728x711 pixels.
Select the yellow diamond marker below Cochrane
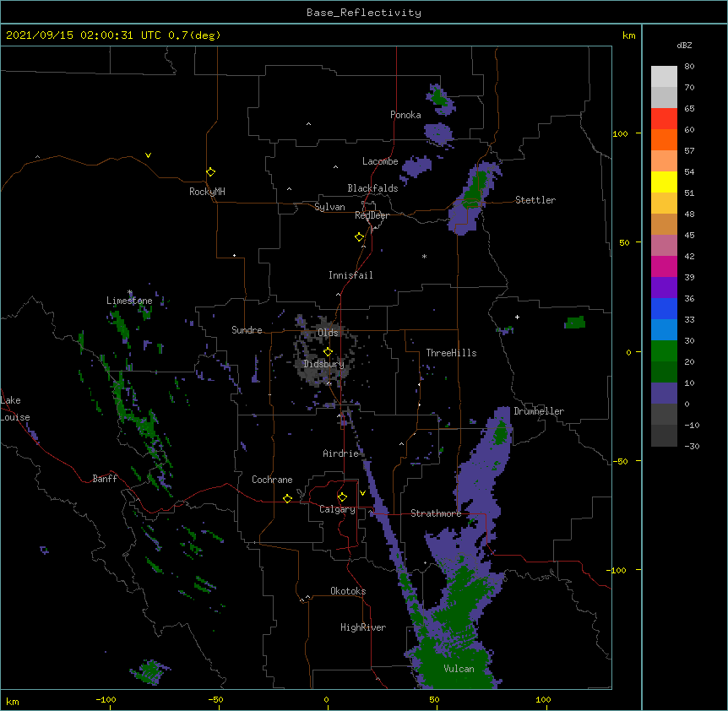[287, 498]
